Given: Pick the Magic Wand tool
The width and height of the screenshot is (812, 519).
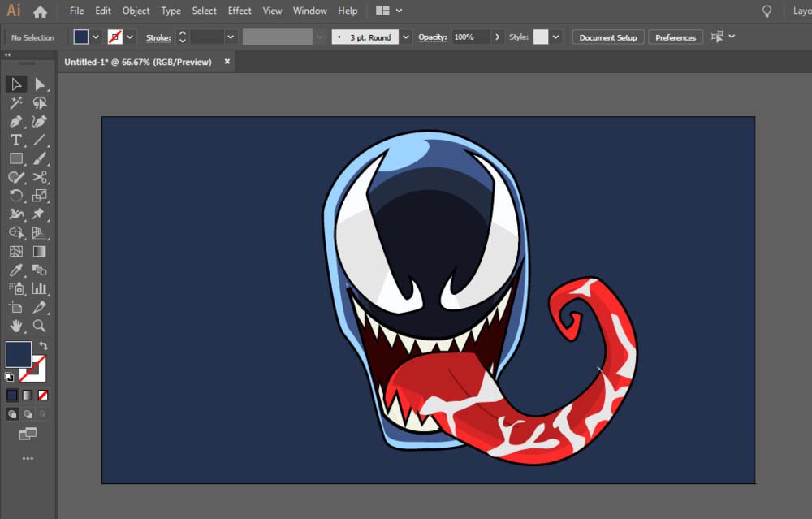Looking at the screenshot, I should click(x=15, y=103).
